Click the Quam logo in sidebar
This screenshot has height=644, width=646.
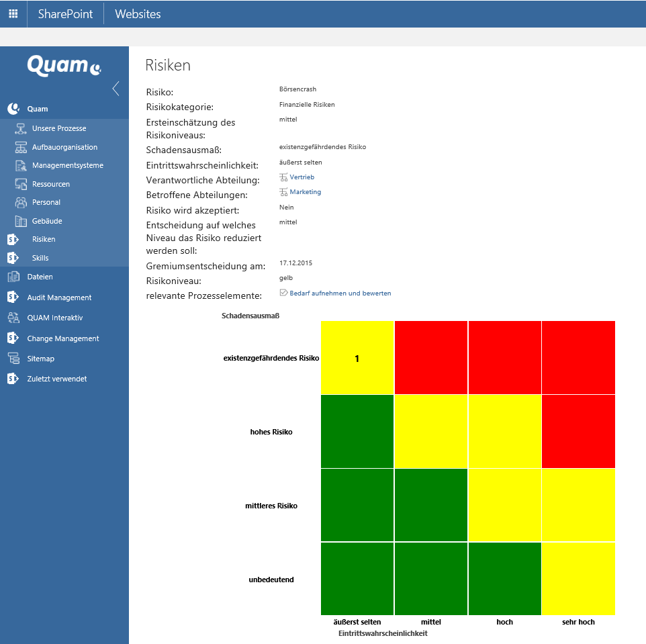[64, 65]
